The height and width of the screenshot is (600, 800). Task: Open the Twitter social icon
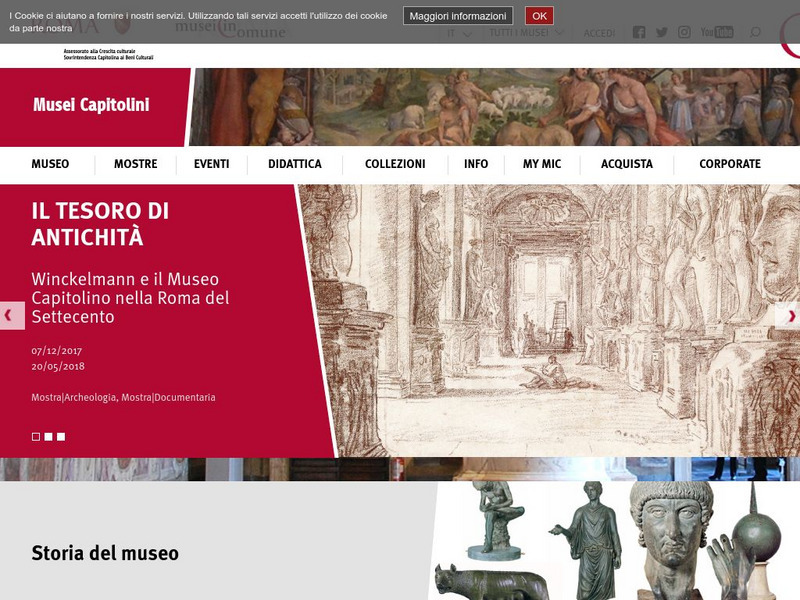(x=662, y=33)
